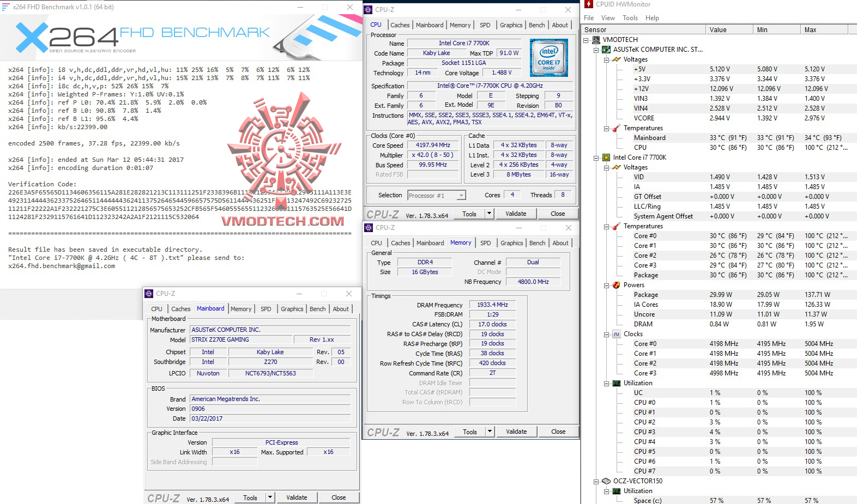This screenshot has width=857, height=504.
Task: Switch to Bench tab in top CPU-Z window
Action: coord(537,25)
